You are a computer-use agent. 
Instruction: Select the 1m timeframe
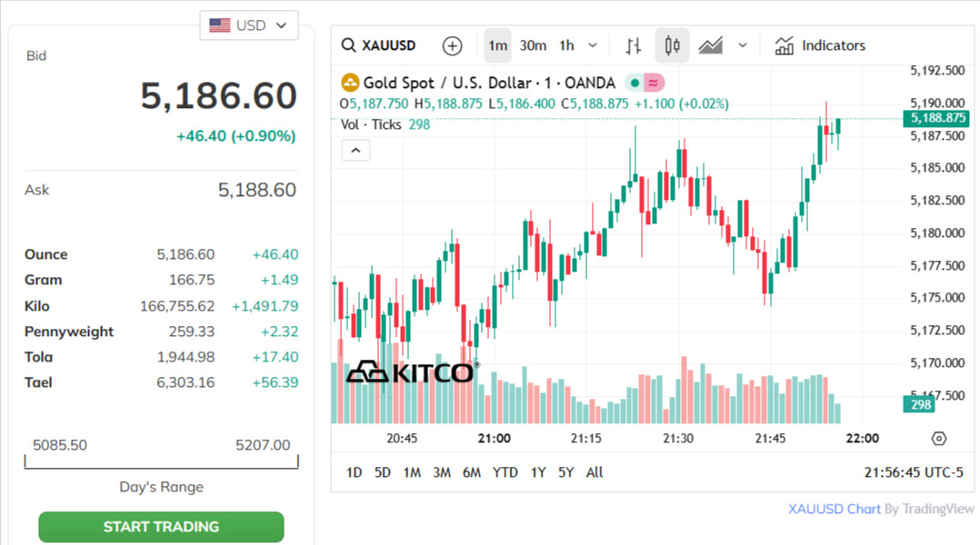tap(497, 45)
